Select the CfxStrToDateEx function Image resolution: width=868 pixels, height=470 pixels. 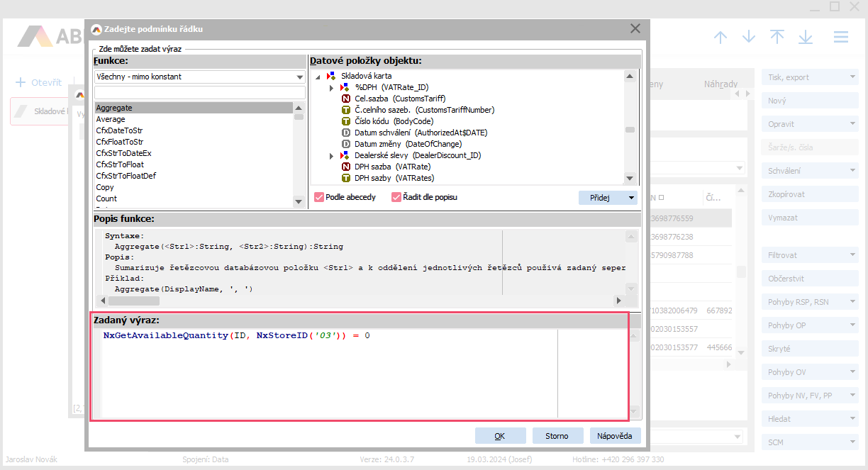coord(194,153)
